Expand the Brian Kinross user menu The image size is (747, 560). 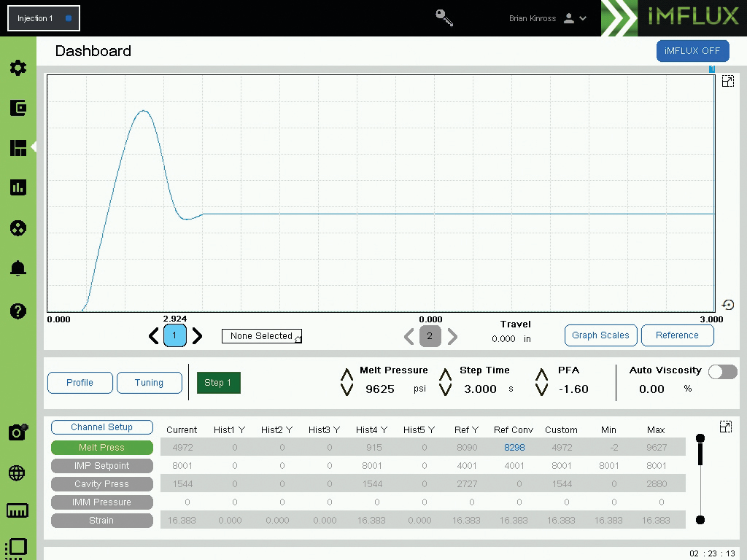[576, 19]
